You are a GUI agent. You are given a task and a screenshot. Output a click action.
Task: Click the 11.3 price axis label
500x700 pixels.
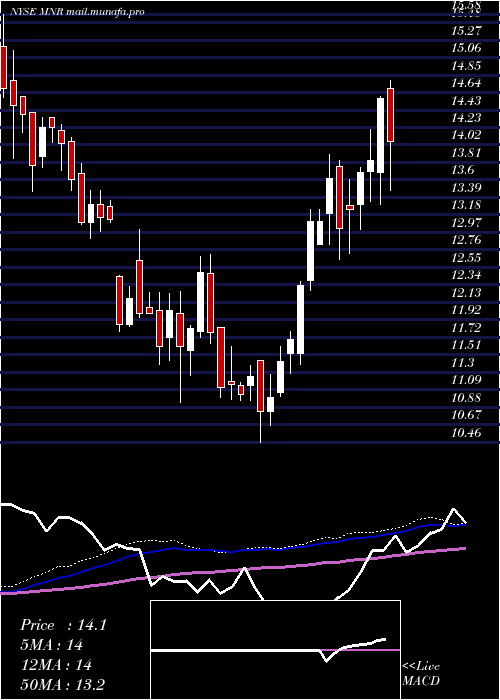coord(463,363)
